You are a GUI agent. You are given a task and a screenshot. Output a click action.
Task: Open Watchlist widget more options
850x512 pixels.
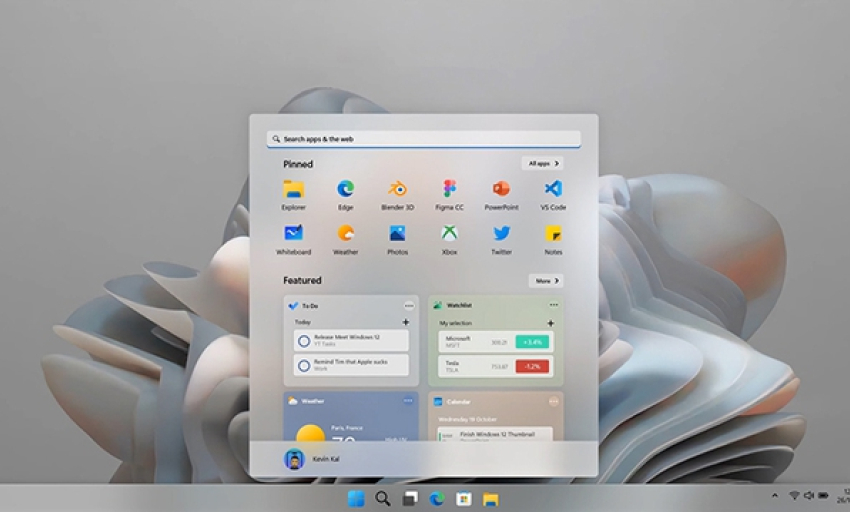click(x=553, y=305)
